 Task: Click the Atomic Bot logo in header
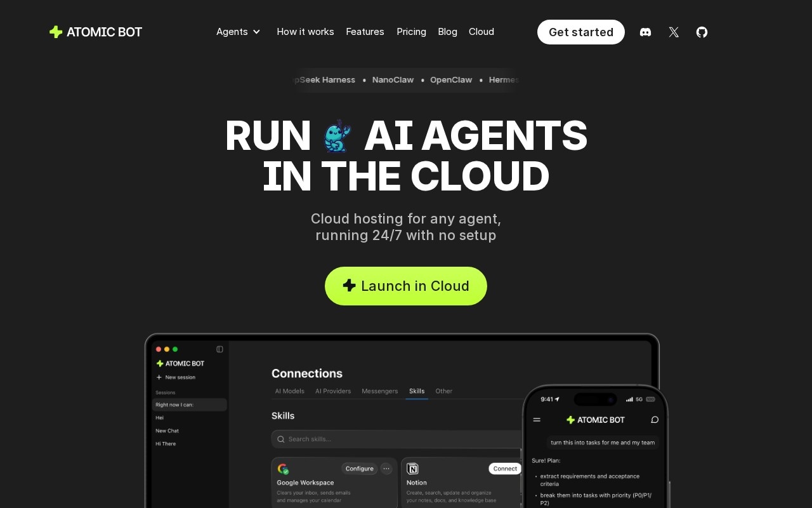coord(96,32)
